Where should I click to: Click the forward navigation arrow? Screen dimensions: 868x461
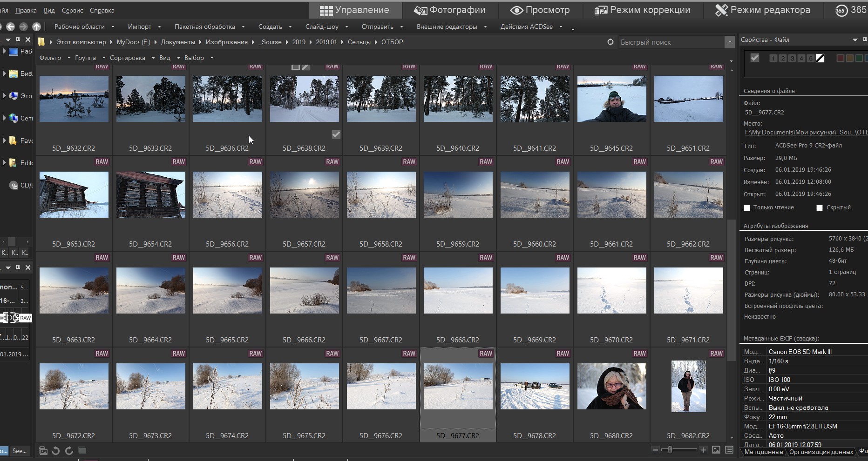tap(23, 27)
